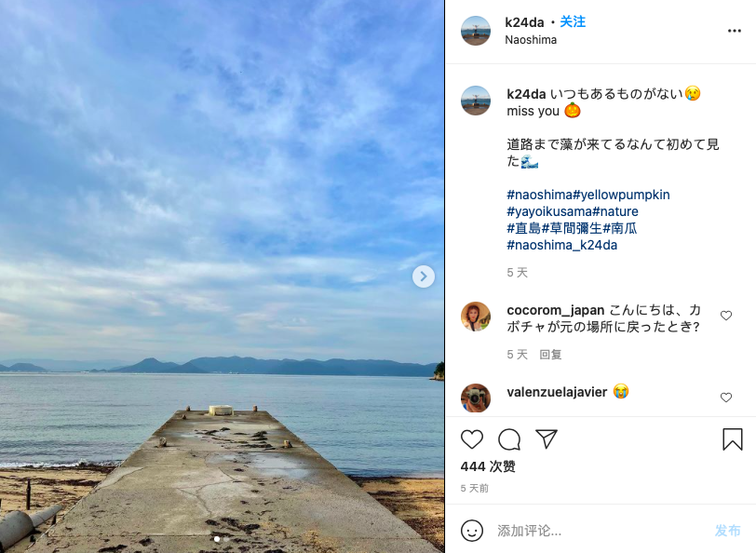This screenshot has width=756, height=553.
Task: Reply to cocorom_japan with 回复
Action: click(x=550, y=355)
